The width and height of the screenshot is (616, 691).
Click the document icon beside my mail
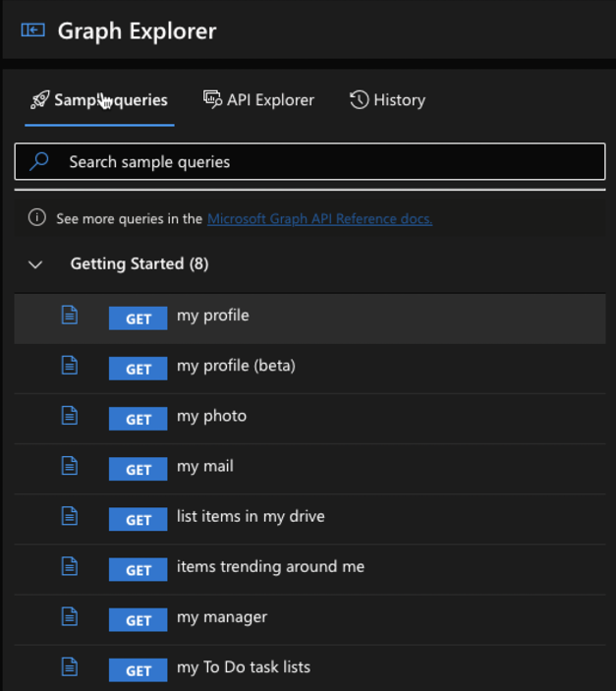[70, 466]
